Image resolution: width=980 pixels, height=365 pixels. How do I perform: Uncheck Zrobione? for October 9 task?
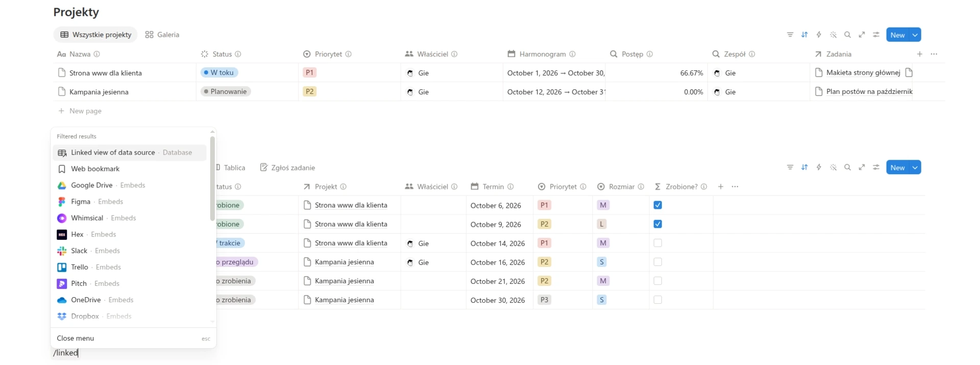(x=657, y=224)
